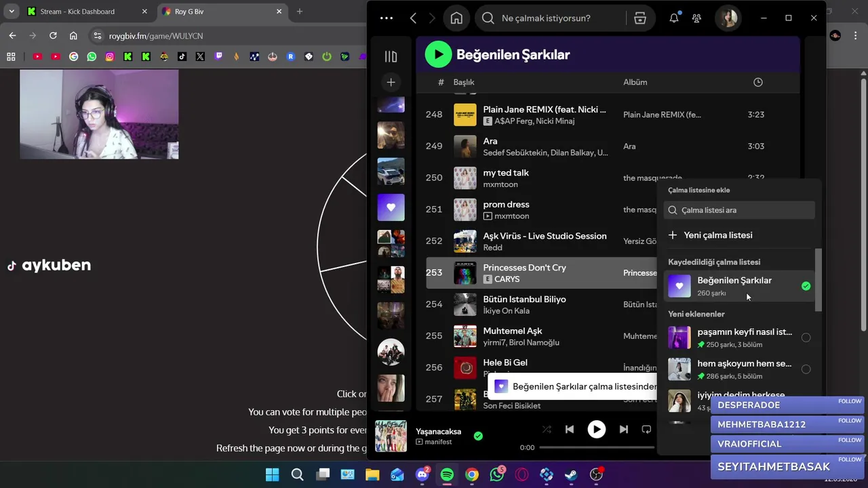Open Twitch bookmark in bookmarks bar

[x=218, y=57]
